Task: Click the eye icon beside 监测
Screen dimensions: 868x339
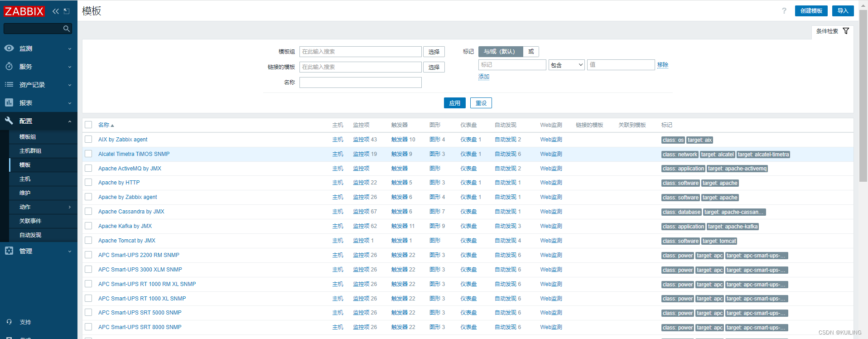Action: pyautogui.click(x=9, y=48)
